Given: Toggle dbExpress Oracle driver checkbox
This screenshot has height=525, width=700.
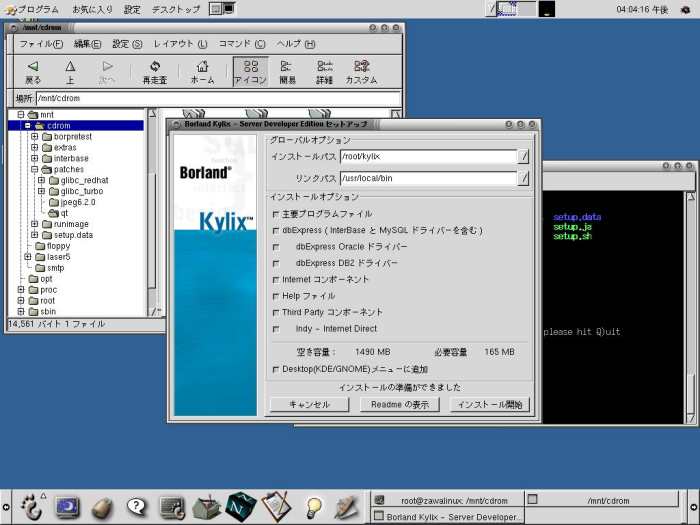Looking at the screenshot, I should click(276, 247).
